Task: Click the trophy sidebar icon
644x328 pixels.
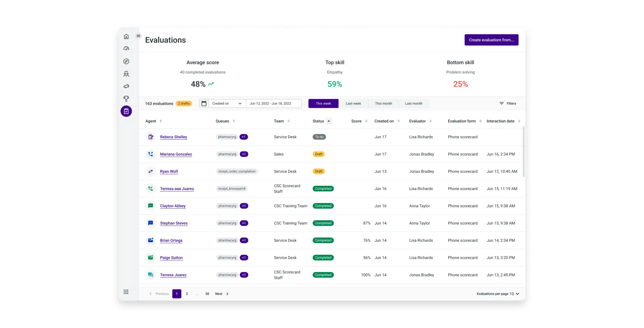Action: pos(126,99)
